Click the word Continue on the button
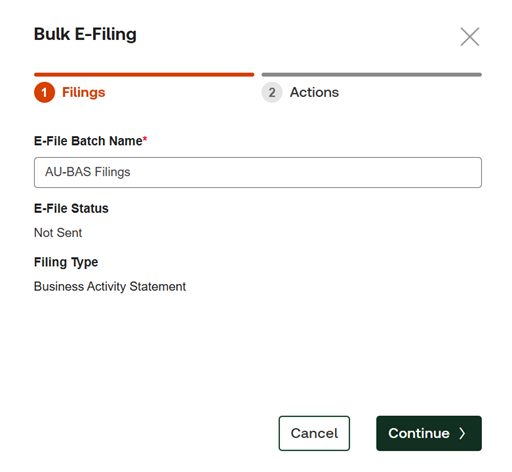Image resolution: width=512 pixels, height=472 pixels. [419, 433]
